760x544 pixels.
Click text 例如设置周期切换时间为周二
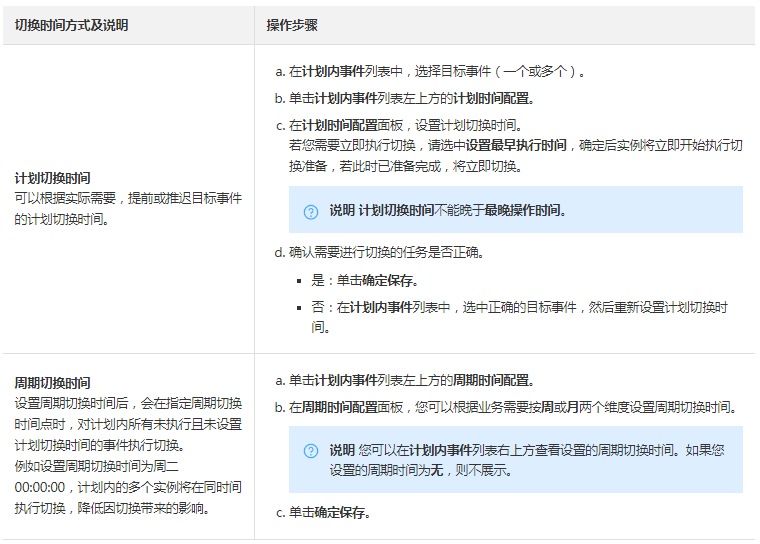(x=96, y=466)
